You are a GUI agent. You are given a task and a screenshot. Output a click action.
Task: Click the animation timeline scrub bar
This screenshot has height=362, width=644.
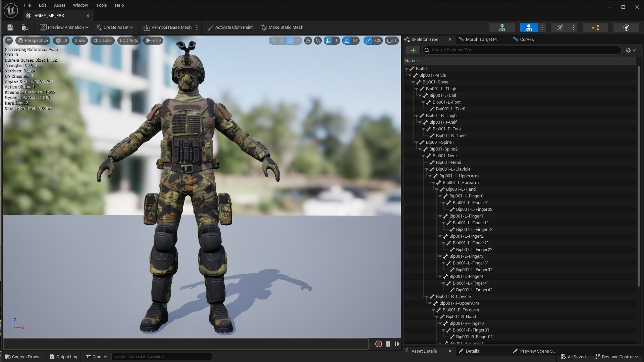(x=185, y=344)
